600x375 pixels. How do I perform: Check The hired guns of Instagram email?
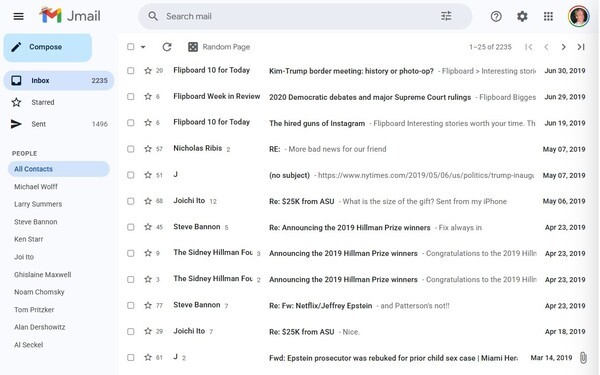(x=130, y=122)
